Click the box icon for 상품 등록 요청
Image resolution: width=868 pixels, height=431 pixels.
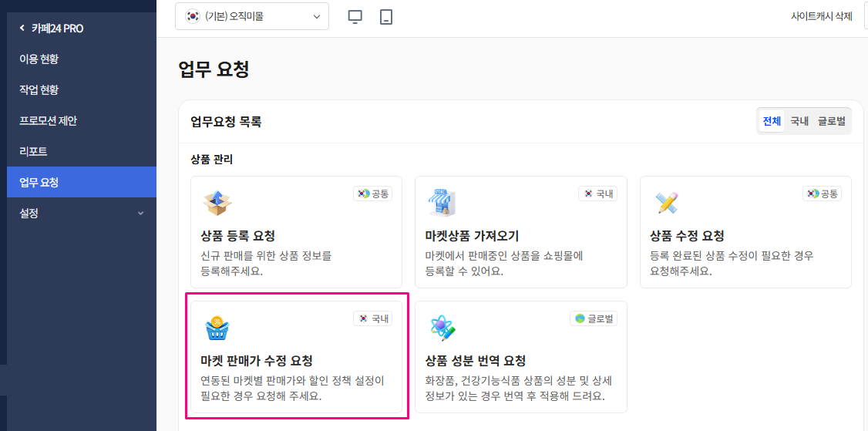tap(218, 203)
